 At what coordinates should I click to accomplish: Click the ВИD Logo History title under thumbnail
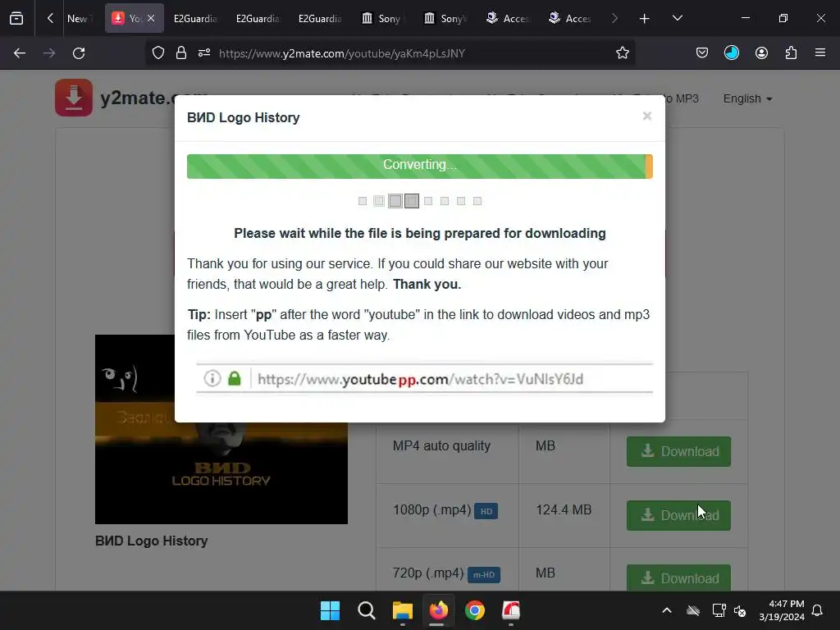tap(152, 541)
